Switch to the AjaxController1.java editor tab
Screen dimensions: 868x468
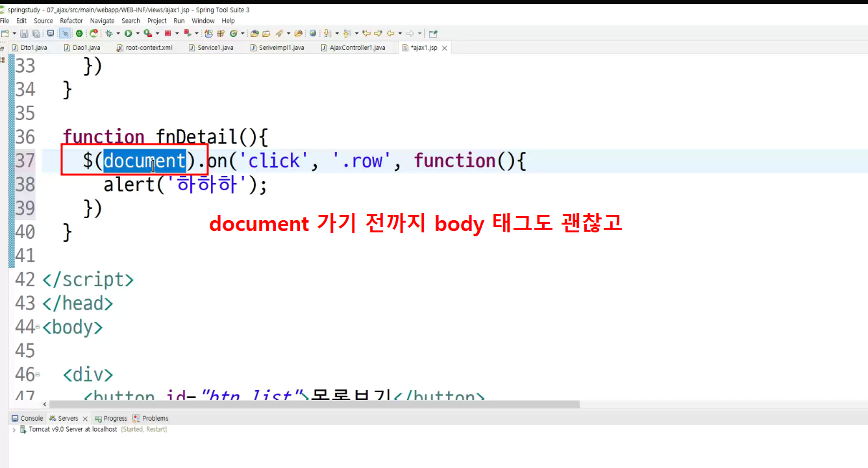[353, 47]
